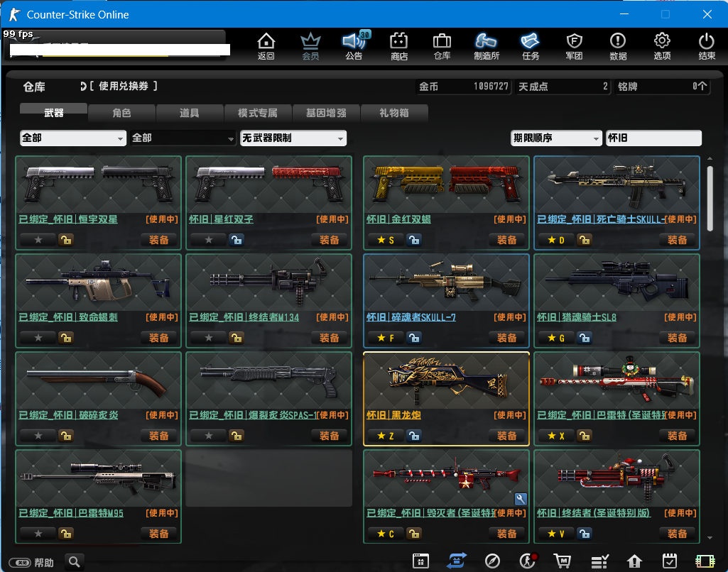Click the film strip icon at bottom right

[x=705, y=561]
